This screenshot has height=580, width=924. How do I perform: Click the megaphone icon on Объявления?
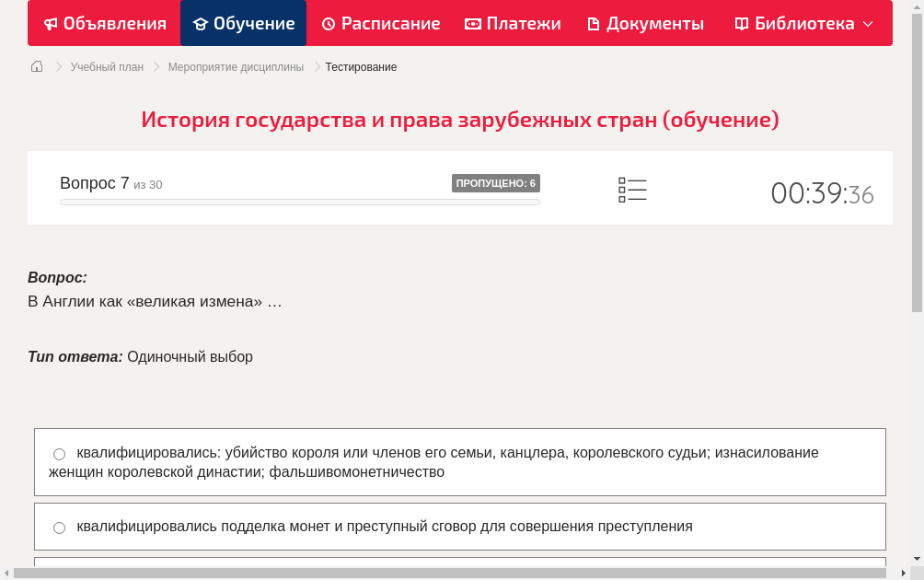51,23
